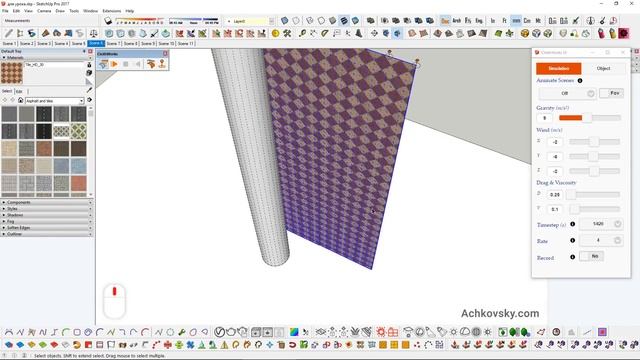Click the Rate value control
Screen dimensions: 640x360
click(601, 241)
